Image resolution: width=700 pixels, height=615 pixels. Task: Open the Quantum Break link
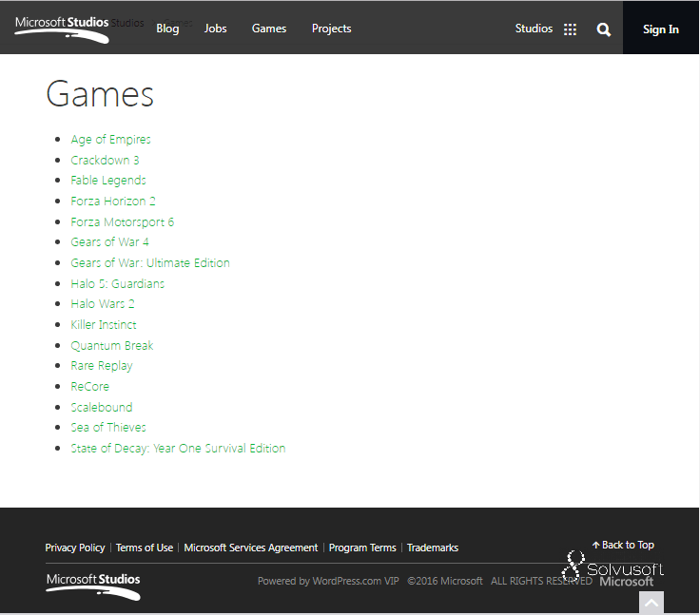(112, 345)
